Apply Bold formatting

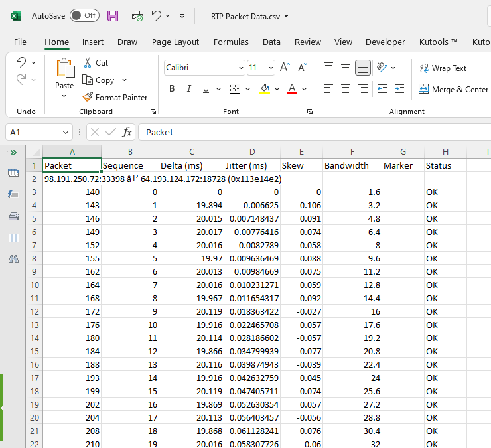coord(172,89)
